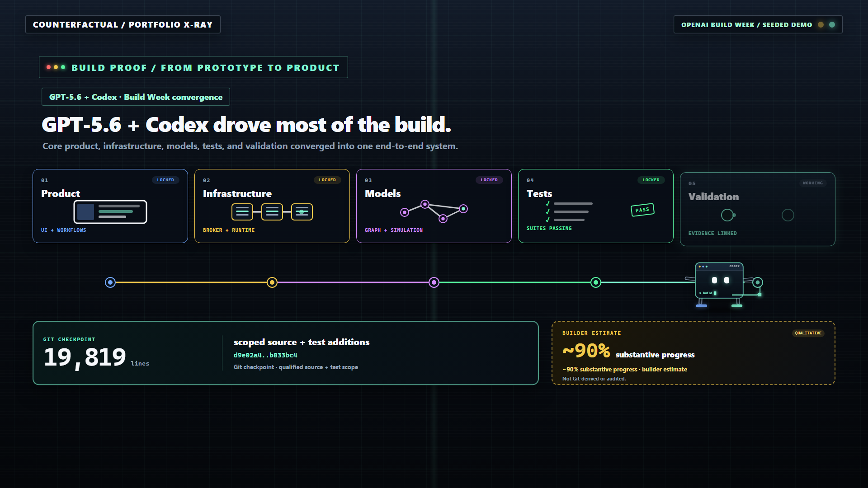Click the commit range d9e02a4..b833bc4
868x488 pixels.
click(x=265, y=355)
